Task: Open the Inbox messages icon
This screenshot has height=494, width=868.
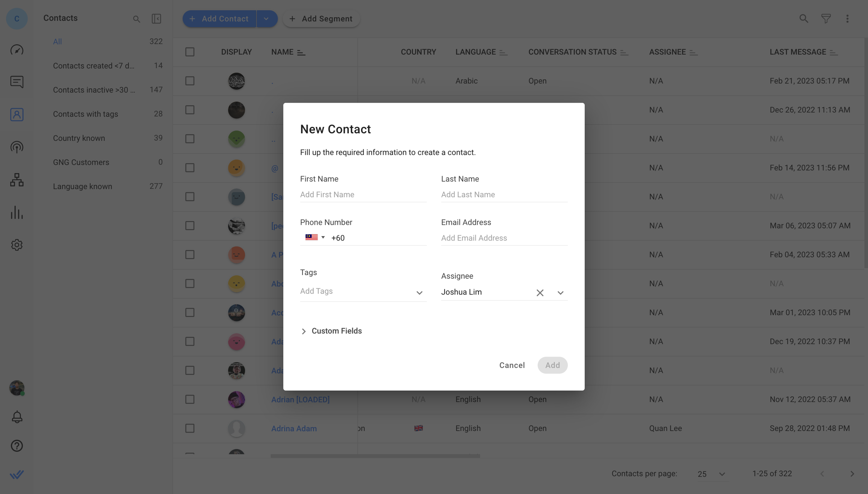Action: point(17,81)
